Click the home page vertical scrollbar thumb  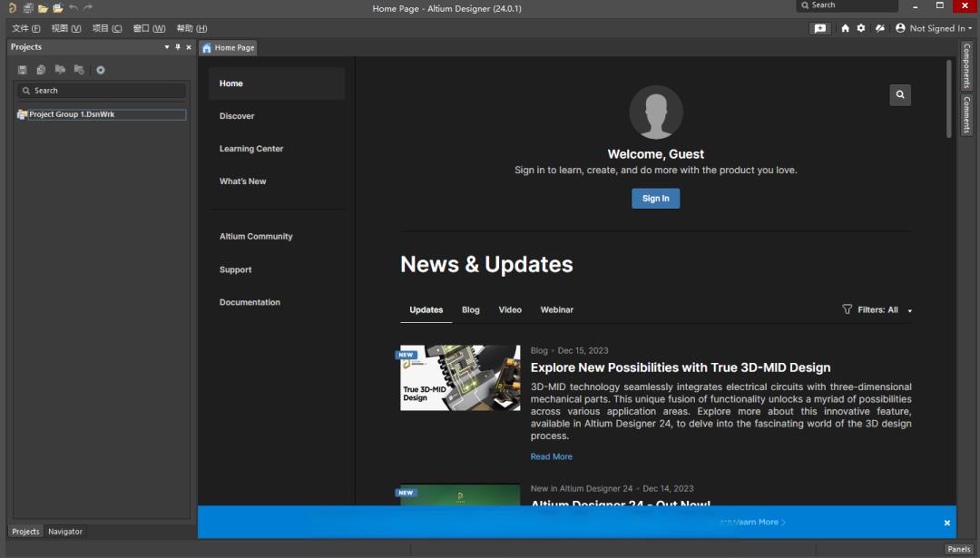949,99
